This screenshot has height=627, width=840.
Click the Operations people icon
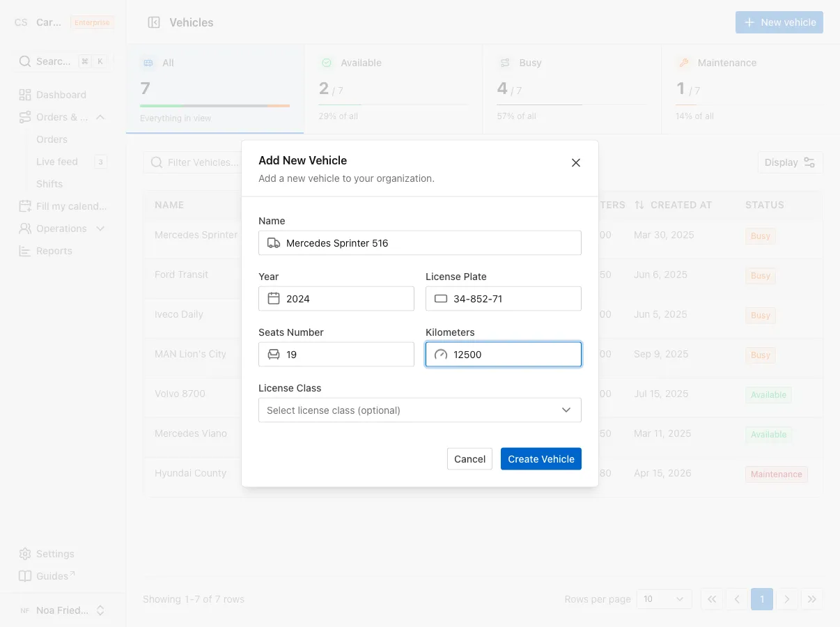tap(25, 229)
